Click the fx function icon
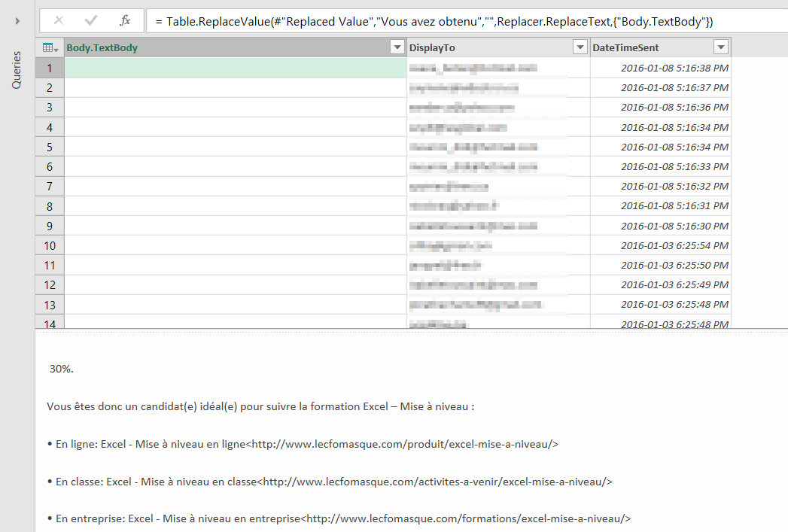 (125, 20)
